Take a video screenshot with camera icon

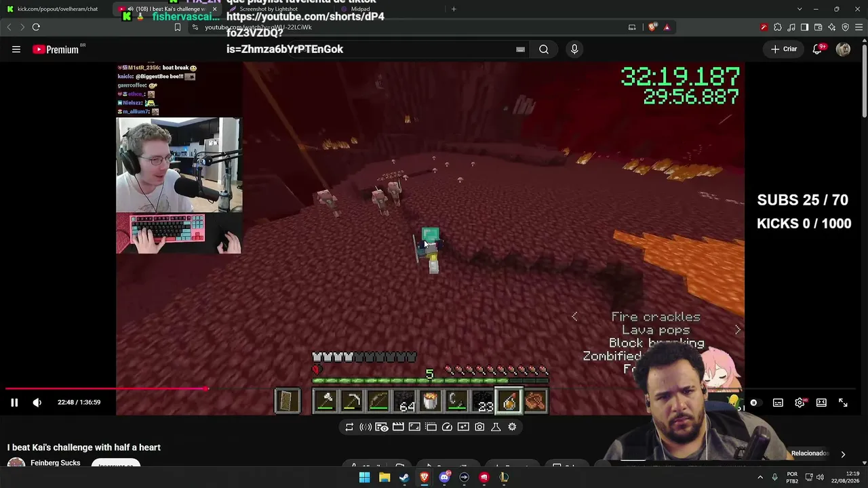tap(479, 427)
